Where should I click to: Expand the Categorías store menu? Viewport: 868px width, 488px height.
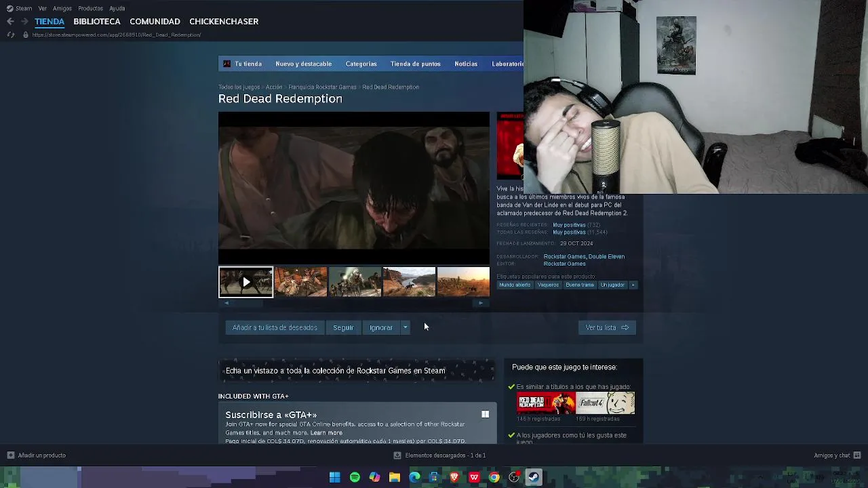(361, 64)
